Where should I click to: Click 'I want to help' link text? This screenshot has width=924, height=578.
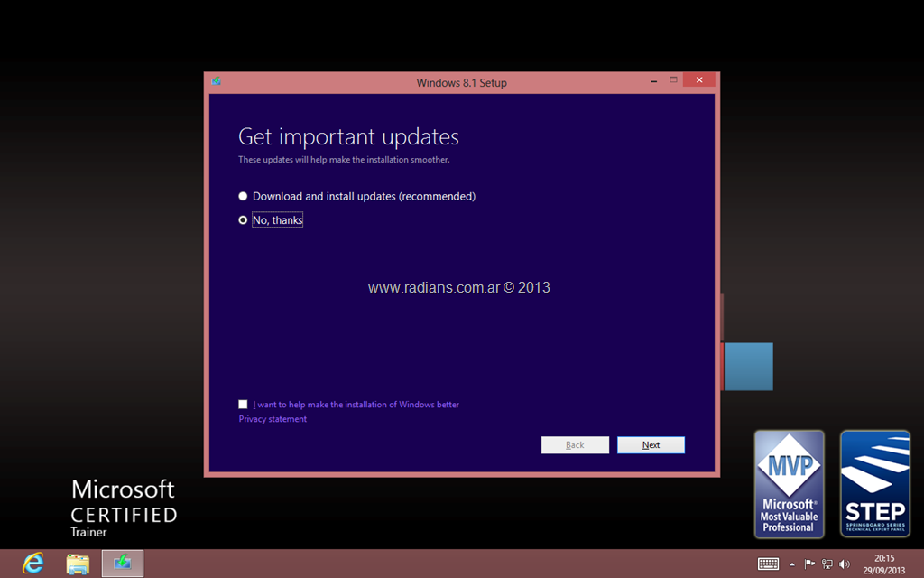[x=356, y=405]
